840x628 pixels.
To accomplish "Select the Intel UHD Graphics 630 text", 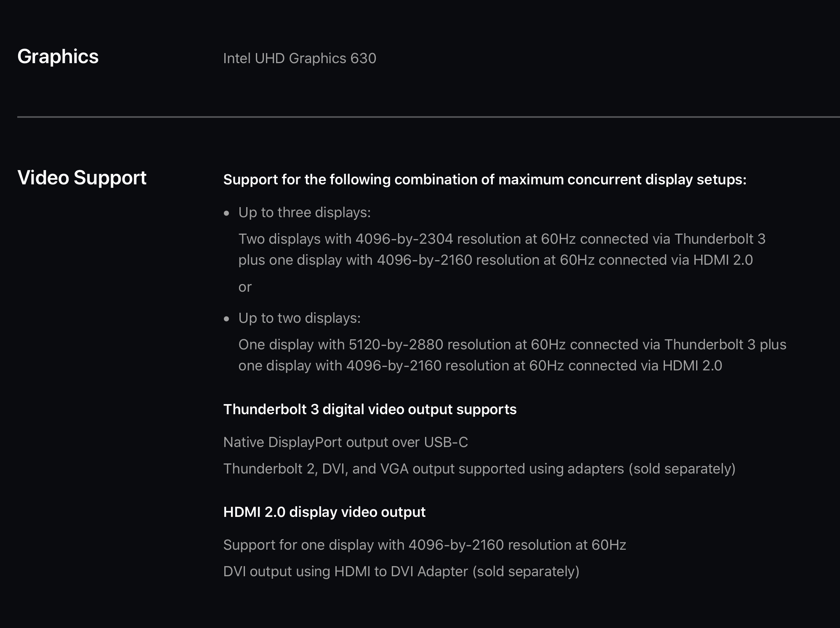I will [x=300, y=59].
